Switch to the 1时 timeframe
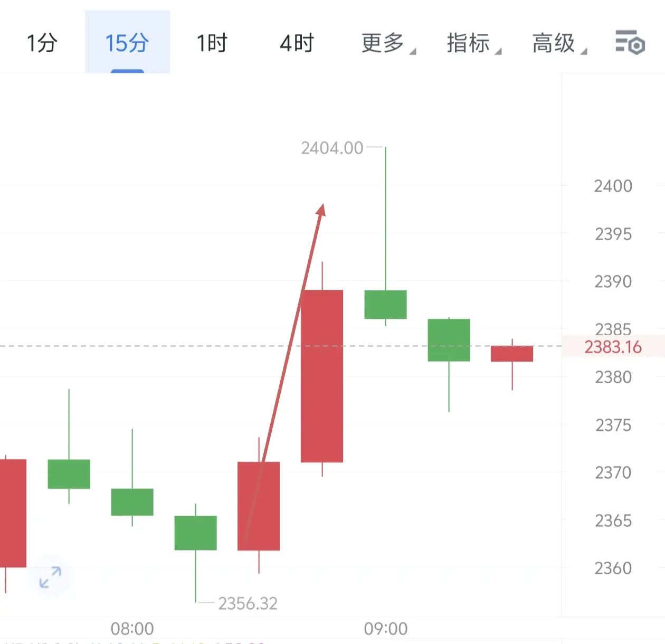The width and height of the screenshot is (665, 644). (x=212, y=43)
